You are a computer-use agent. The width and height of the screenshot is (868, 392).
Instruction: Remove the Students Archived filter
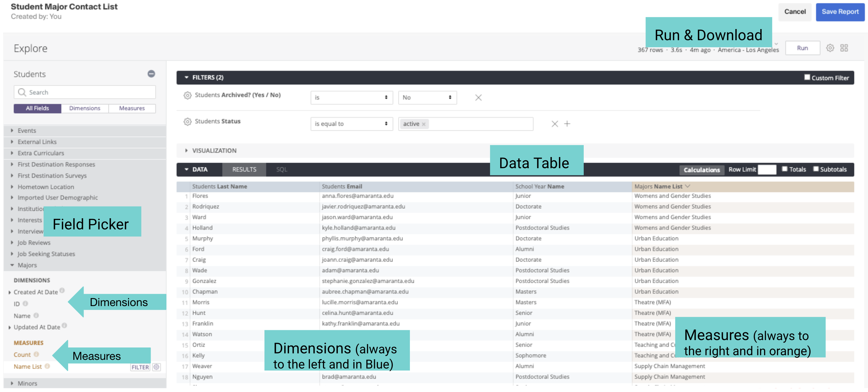478,98
